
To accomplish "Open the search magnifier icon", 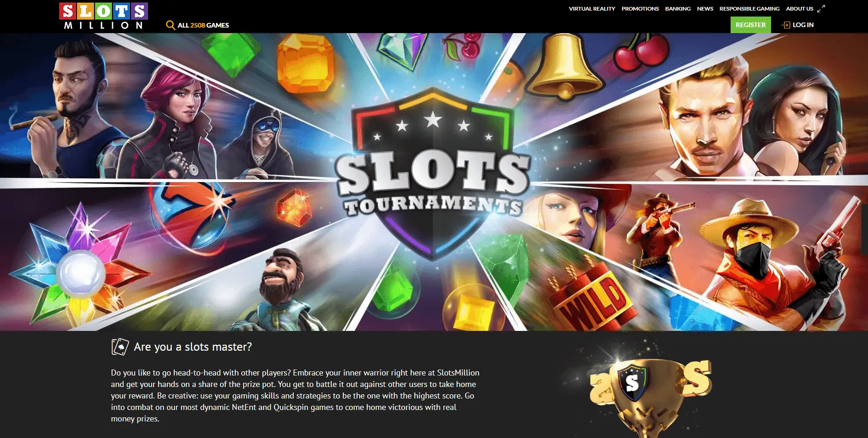I will click(170, 25).
